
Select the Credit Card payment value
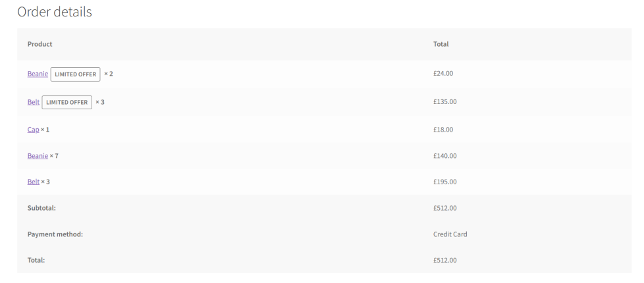point(450,234)
